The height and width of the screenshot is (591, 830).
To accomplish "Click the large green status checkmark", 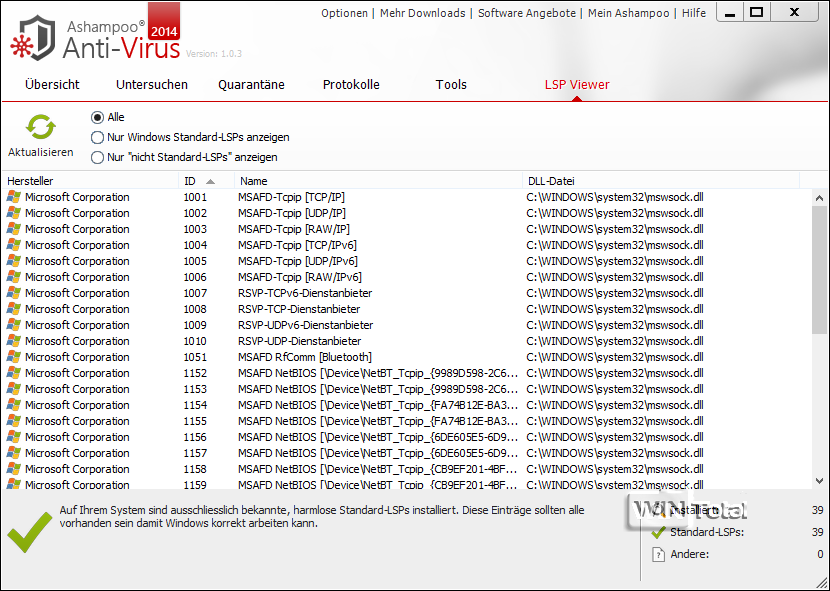I will point(30,532).
